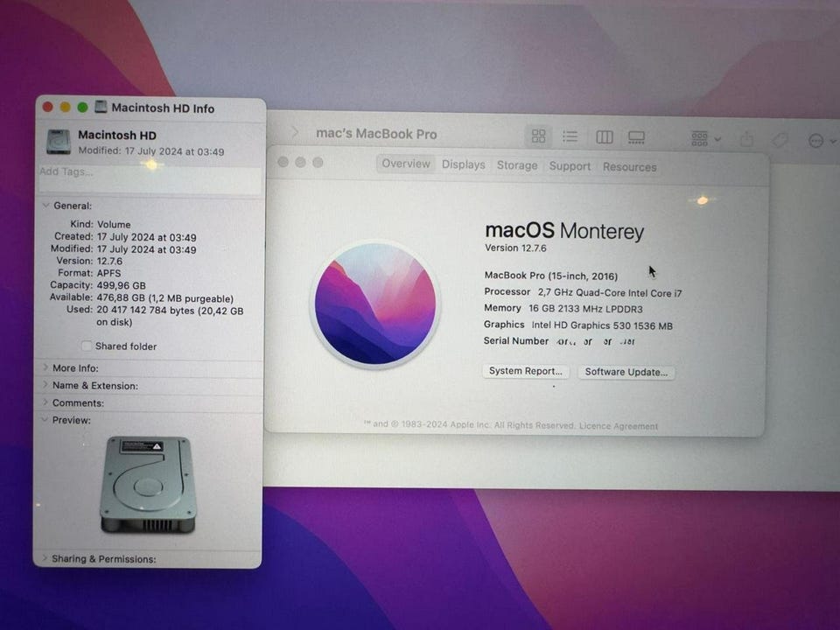Image resolution: width=840 pixels, height=630 pixels.
Task: Switch to the Storage tab
Action: coord(517,165)
